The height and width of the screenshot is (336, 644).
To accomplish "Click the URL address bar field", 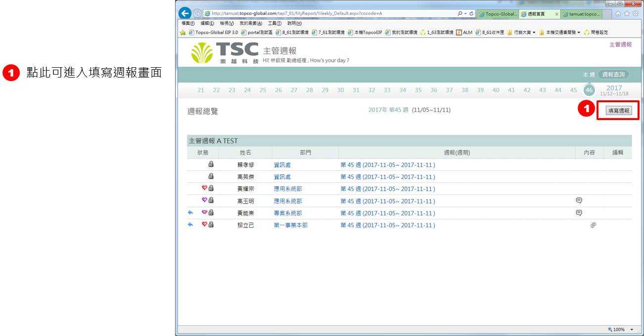I will [x=326, y=14].
